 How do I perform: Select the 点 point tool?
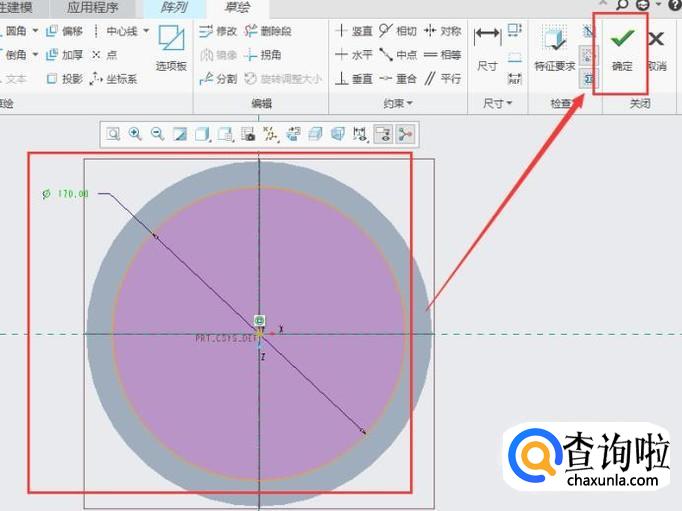pyautogui.click(x=104, y=55)
